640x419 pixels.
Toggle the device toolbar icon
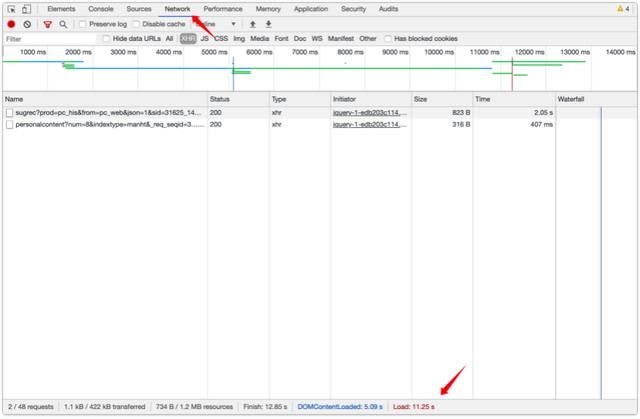(x=26, y=9)
